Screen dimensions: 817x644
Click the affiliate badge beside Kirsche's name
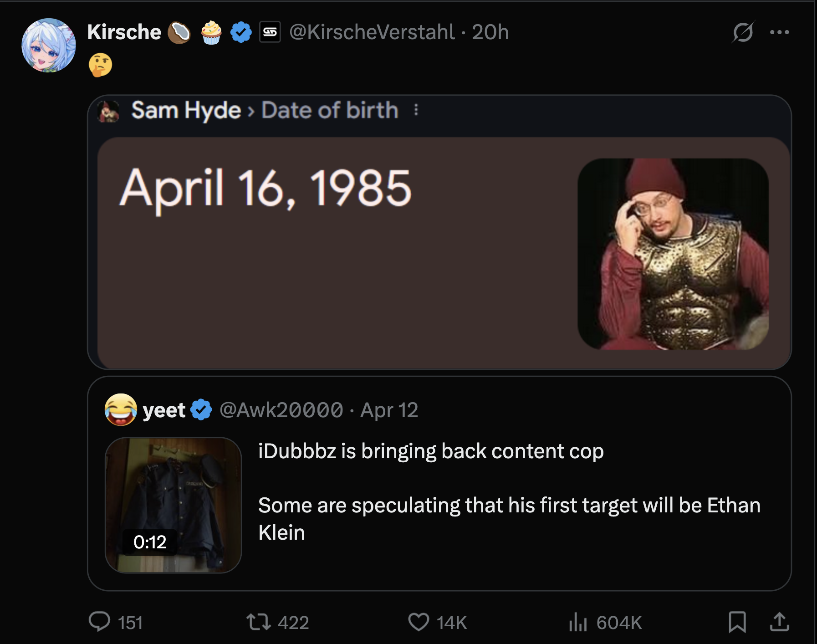coord(270,32)
